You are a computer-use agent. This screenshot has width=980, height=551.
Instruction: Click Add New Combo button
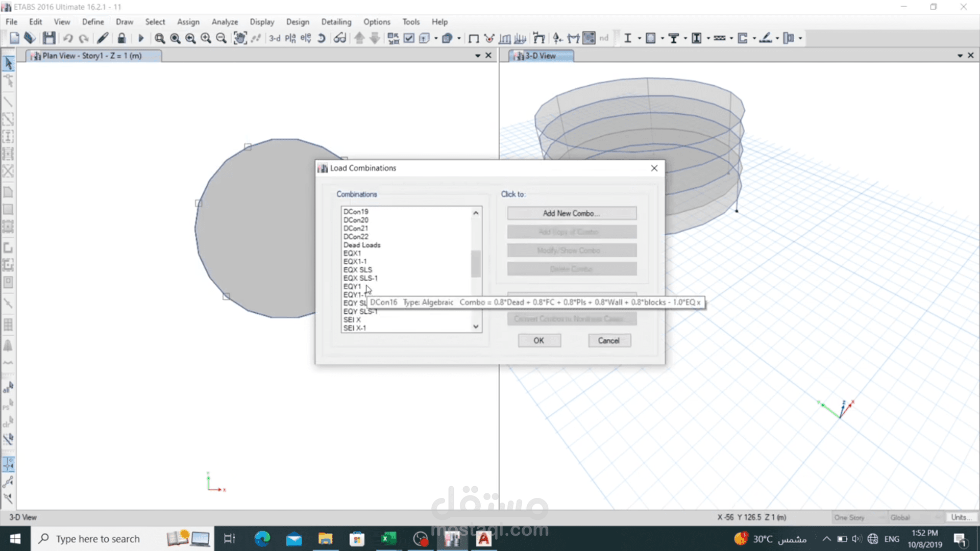tap(571, 213)
